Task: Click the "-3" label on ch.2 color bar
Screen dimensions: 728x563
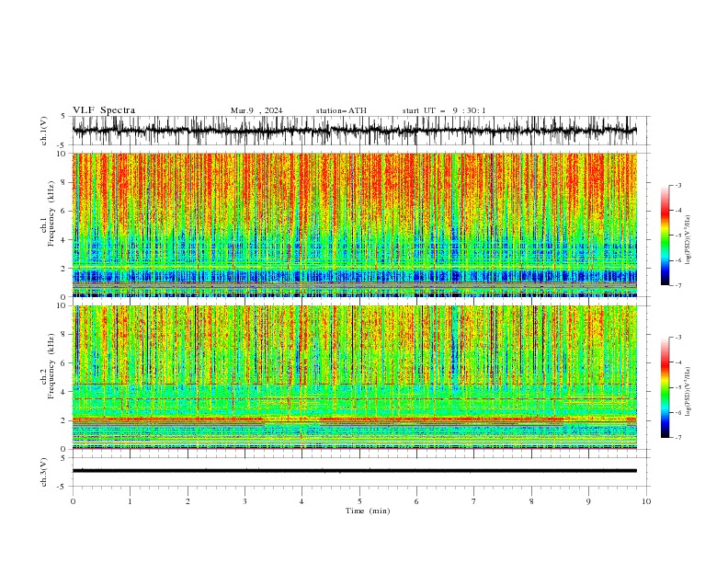Action: tap(677, 338)
